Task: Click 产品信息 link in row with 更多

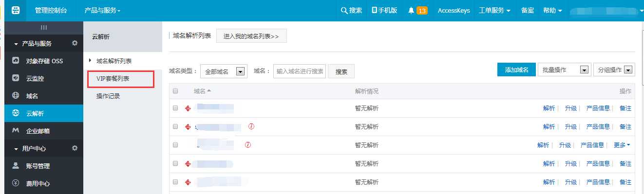Action: (x=592, y=145)
